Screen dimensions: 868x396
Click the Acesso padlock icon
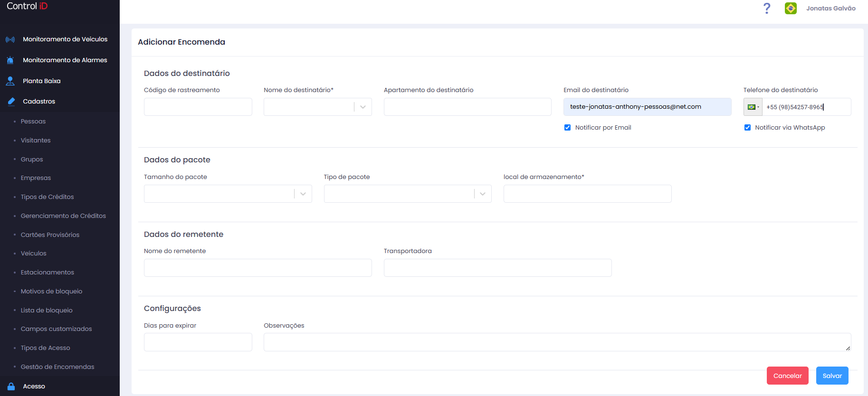pos(11,387)
